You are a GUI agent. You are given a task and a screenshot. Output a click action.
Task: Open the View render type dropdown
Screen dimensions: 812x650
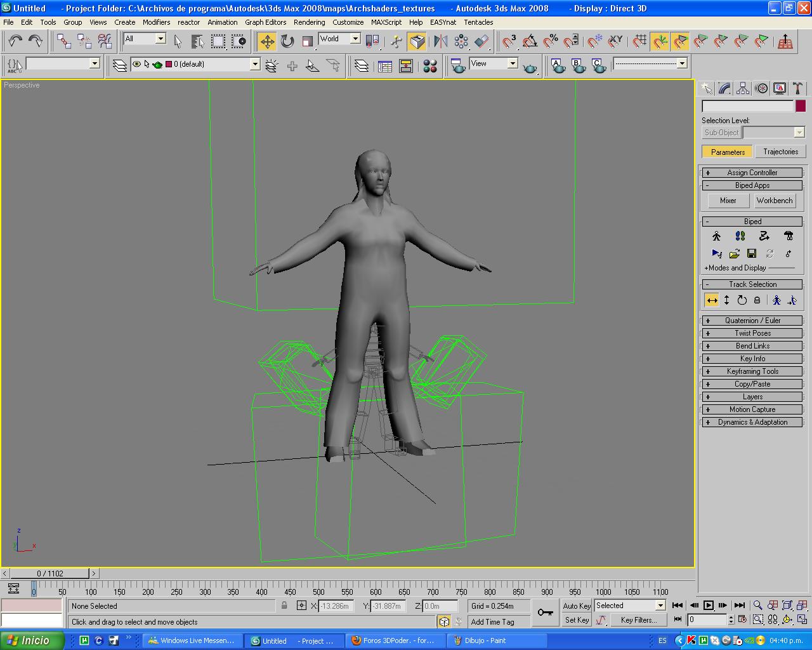(494, 63)
